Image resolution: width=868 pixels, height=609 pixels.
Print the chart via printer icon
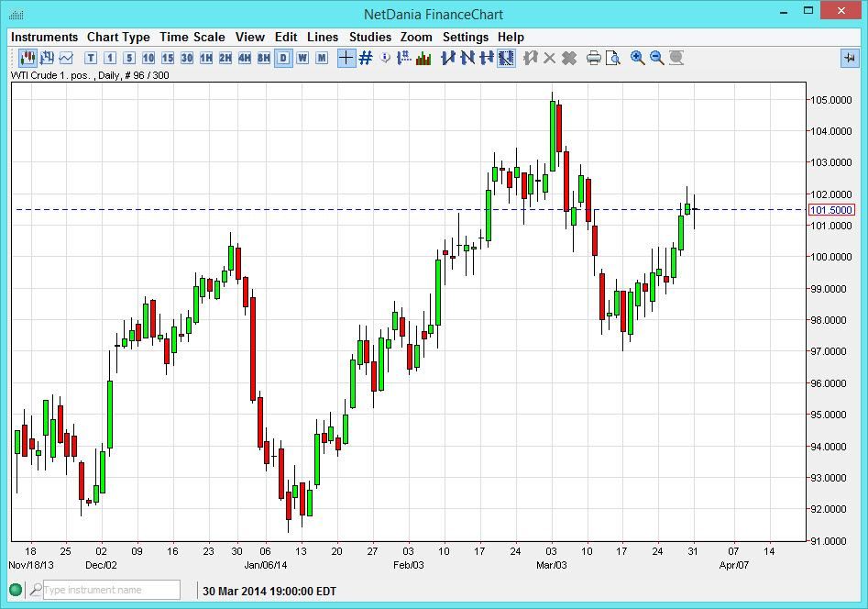point(594,58)
